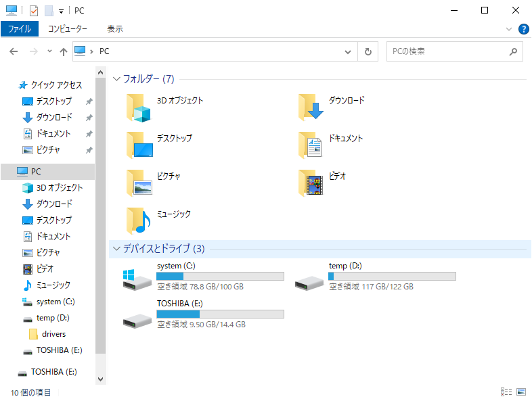Image resolution: width=532 pixels, height=401 pixels.
Task: Open the address bar history dropdown
Action: pyautogui.click(x=348, y=52)
